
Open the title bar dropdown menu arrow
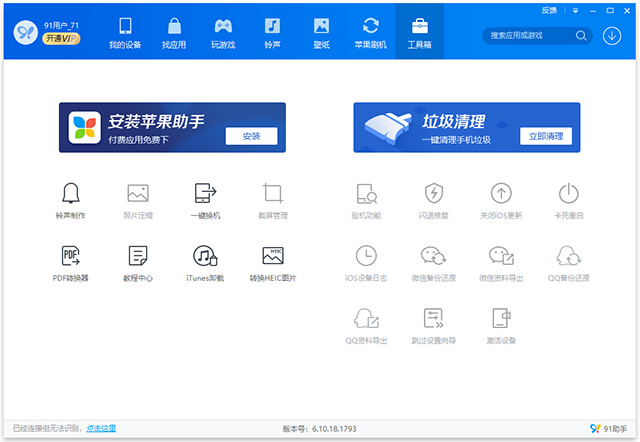point(576,11)
